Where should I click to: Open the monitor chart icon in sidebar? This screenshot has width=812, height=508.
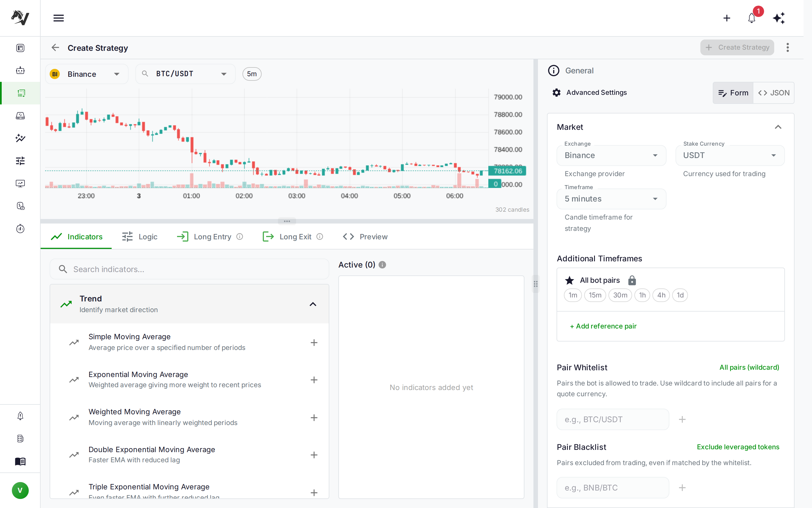(20, 183)
